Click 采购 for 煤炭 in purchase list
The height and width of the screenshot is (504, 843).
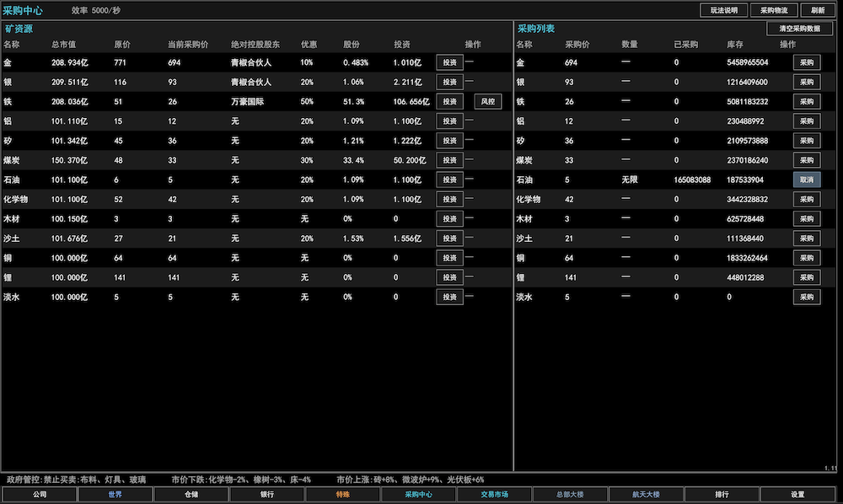[807, 160]
